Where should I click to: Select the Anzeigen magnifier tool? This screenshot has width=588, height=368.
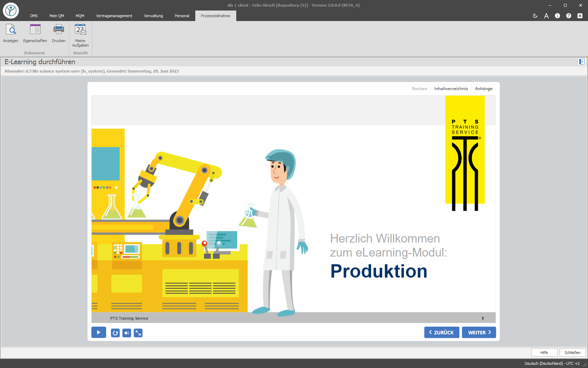click(x=11, y=33)
